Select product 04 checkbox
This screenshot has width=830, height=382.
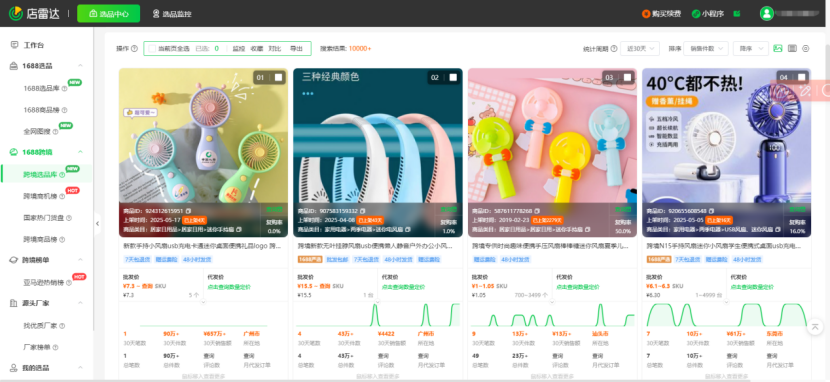(x=802, y=78)
